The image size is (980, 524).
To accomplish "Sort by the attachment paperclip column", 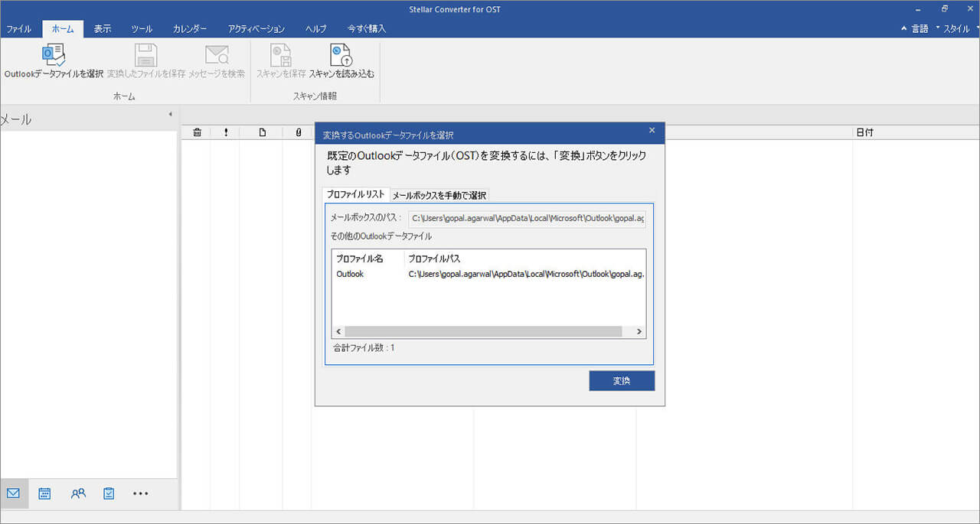I will [x=298, y=132].
